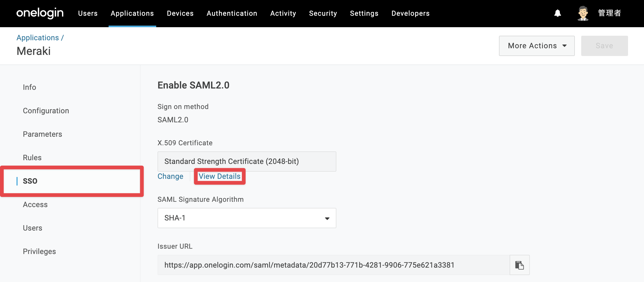
Task: Select the Info sidebar tab
Action: [x=29, y=87]
